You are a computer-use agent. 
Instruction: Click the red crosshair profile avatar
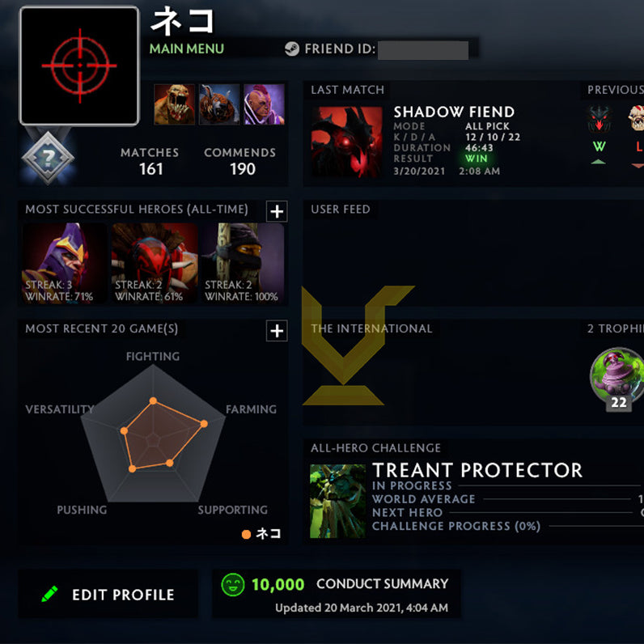79,66
